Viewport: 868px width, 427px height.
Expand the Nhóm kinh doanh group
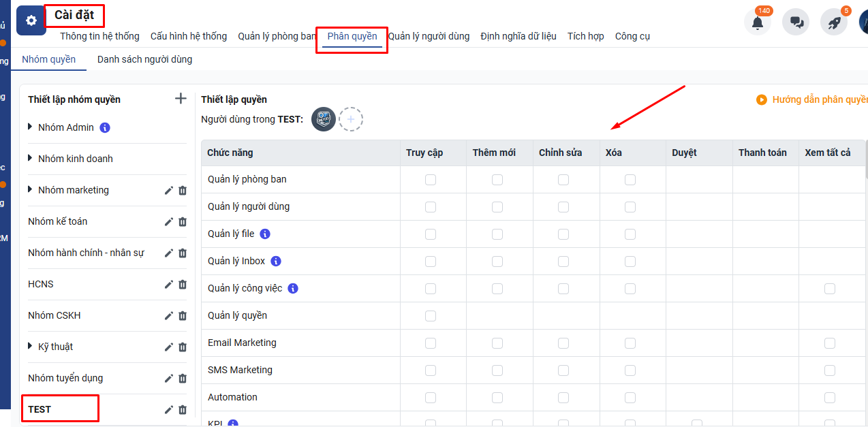[x=31, y=159]
